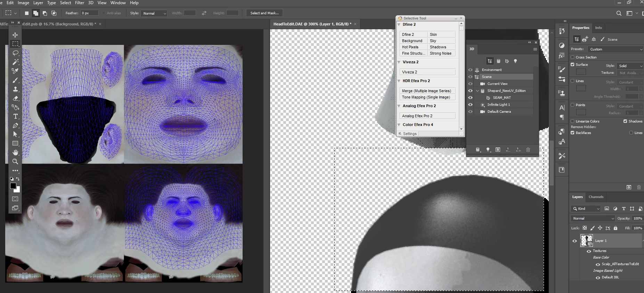The width and height of the screenshot is (644, 293).
Task: Select the Zoom tool
Action: point(15,161)
